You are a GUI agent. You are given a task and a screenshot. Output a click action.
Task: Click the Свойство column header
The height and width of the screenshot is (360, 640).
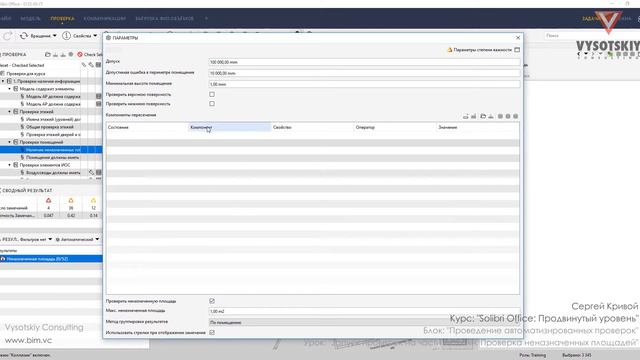313,127
